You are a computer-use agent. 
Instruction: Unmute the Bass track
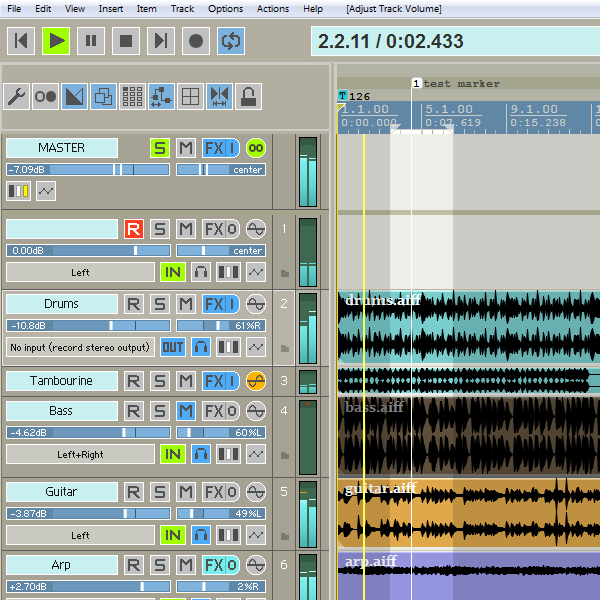click(185, 411)
